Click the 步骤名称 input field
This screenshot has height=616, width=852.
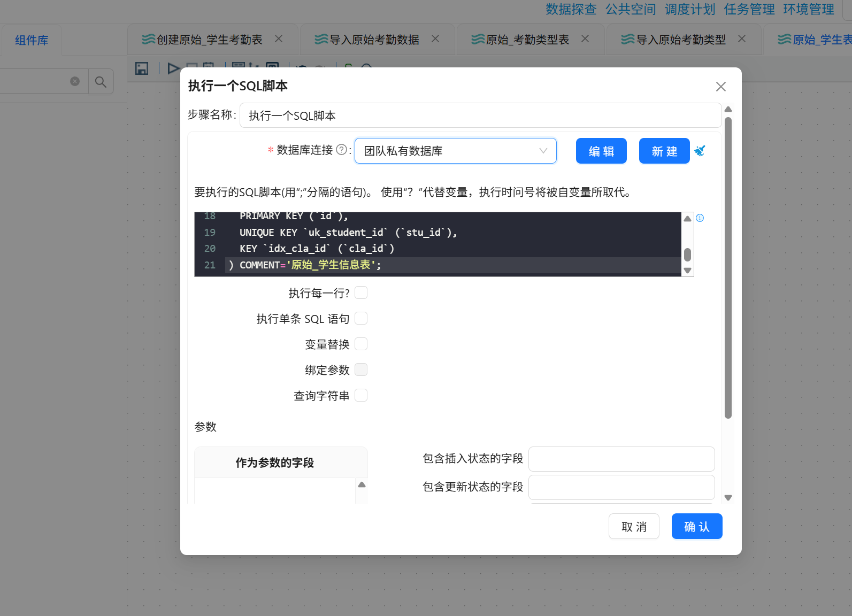click(480, 115)
